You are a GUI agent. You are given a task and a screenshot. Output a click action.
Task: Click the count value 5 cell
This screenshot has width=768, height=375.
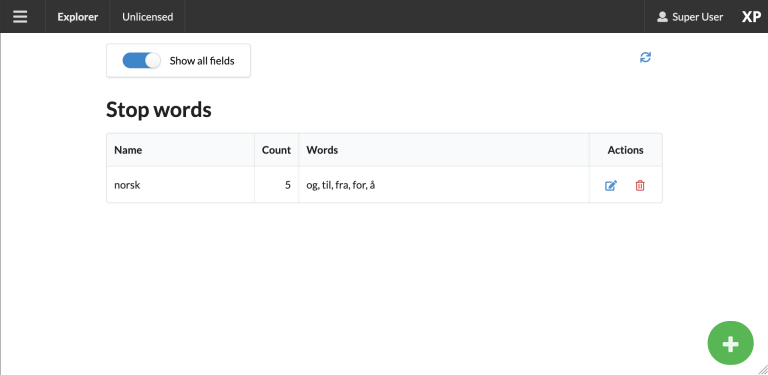point(276,185)
